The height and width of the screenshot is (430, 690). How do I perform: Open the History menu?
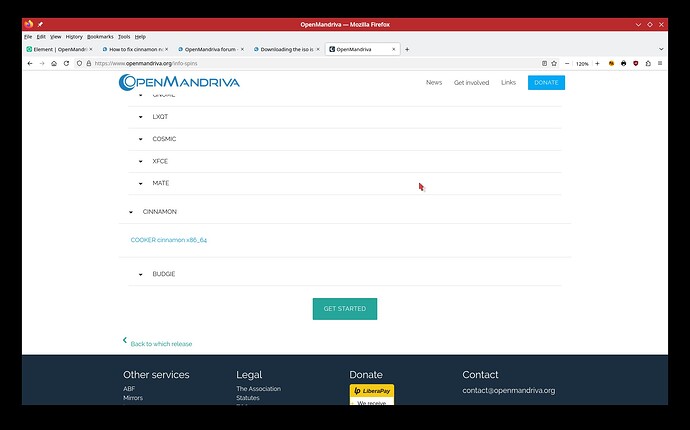tap(74, 37)
